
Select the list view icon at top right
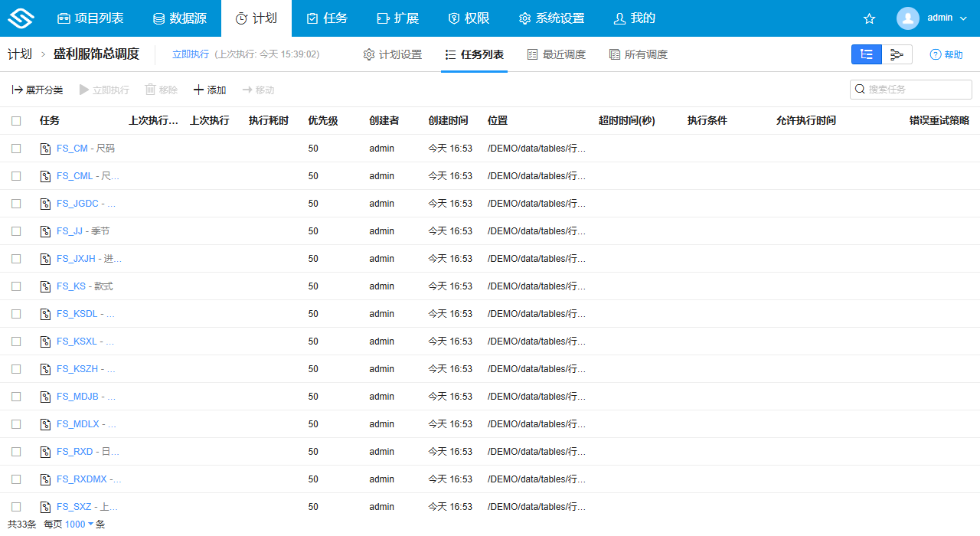[x=866, y=54]
